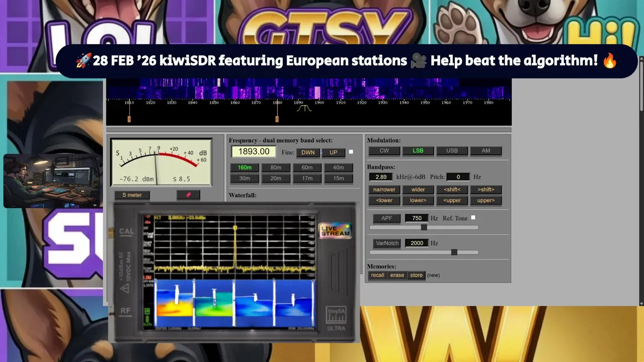Click the VarNotch frequency slider handle
The height and width of the screenshot is (362, 644).
tap(454, 252)
